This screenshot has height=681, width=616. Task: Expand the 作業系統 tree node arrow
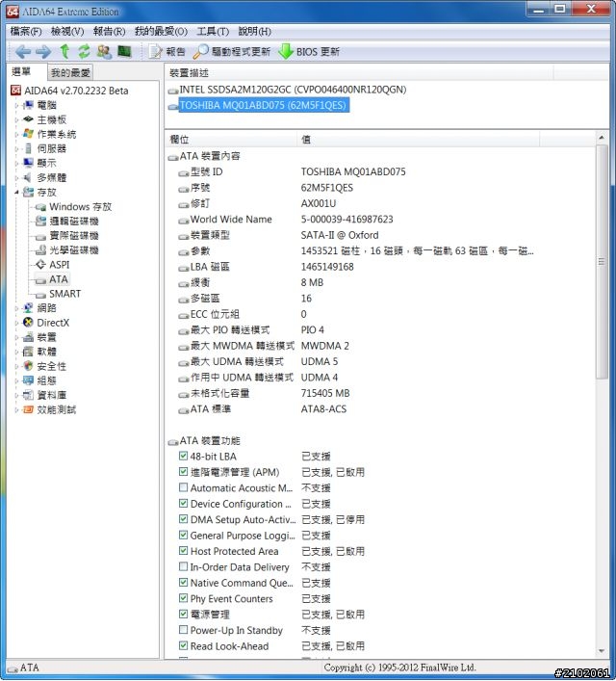pyautogui.click(x=16, y=134)
